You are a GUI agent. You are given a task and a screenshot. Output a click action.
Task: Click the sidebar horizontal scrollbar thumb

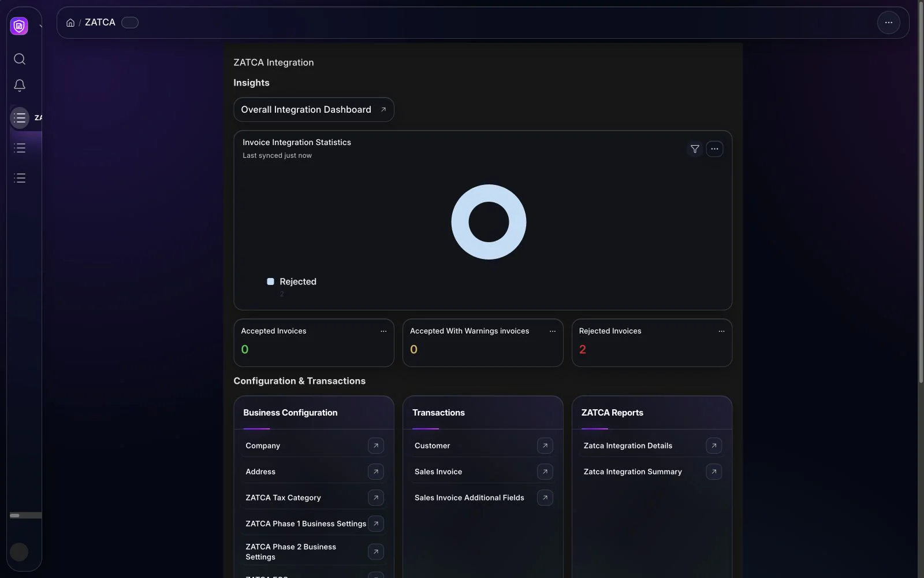pyautogui.click(x=15, y=516)
